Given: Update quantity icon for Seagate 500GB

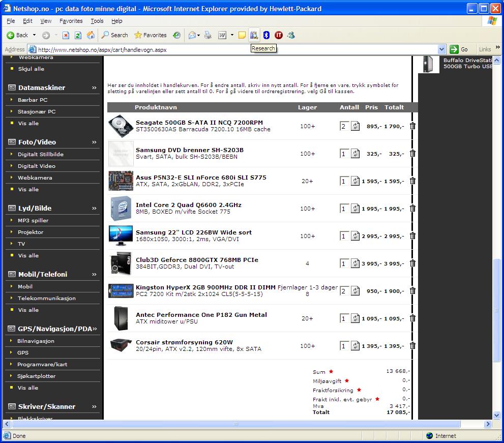Looking at the screenshot, I should [355, 126].
